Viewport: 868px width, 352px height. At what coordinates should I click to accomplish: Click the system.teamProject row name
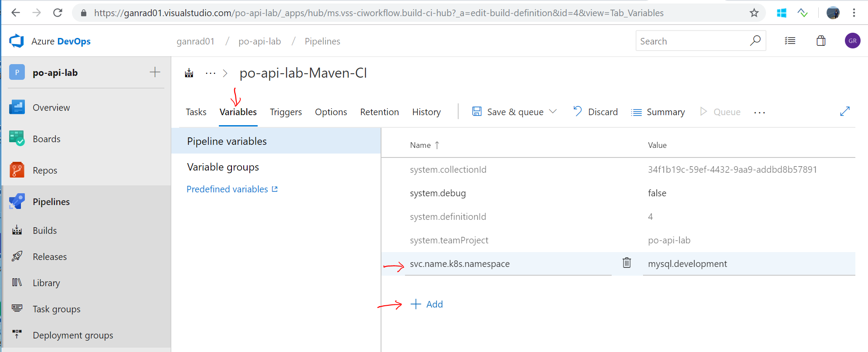449,240
